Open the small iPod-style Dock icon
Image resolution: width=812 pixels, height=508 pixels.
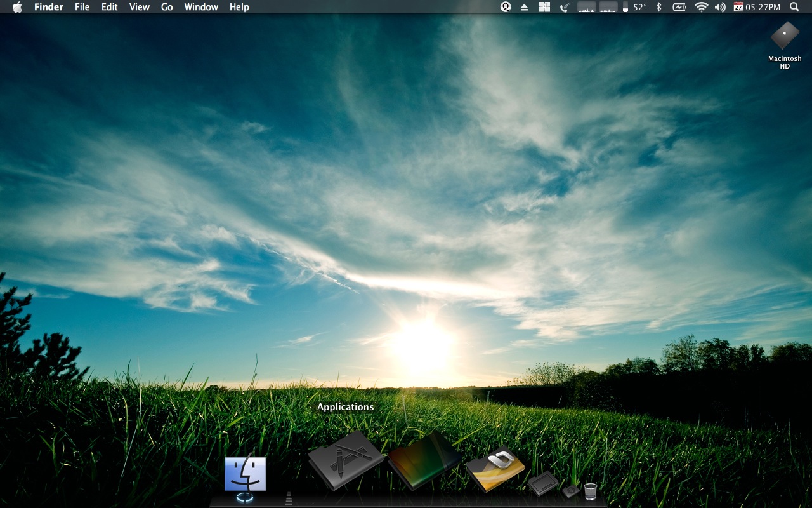(x=571, y=490)
